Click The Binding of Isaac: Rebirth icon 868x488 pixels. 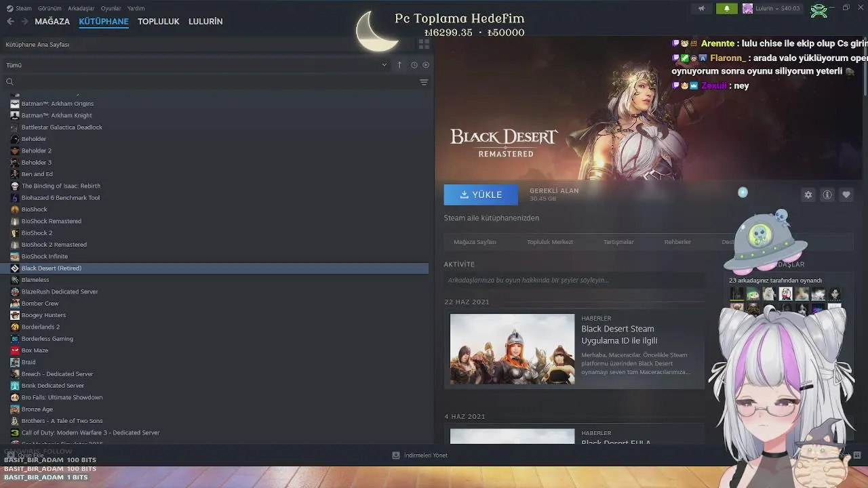coord(15,186)
